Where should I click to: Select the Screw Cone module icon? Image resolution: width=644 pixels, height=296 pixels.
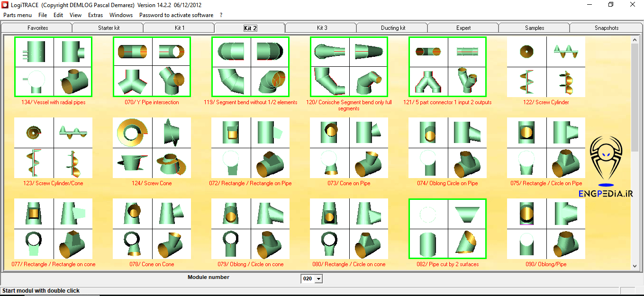point(152,148)
